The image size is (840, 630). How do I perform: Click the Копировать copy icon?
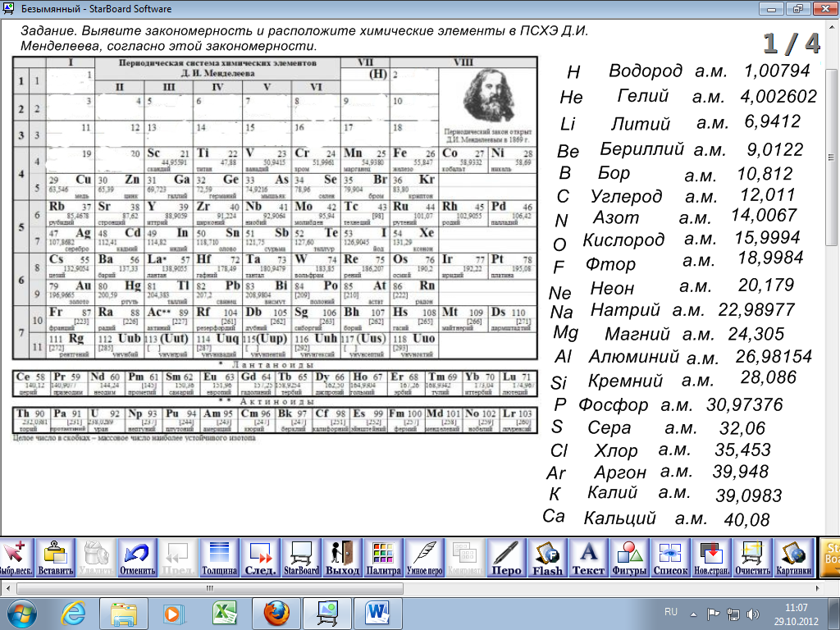click(466, 558)
